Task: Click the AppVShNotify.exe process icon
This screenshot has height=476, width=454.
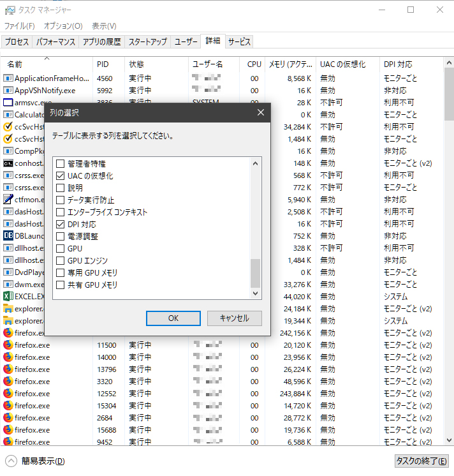Action: pyautogui.click(x=8, y=91)
